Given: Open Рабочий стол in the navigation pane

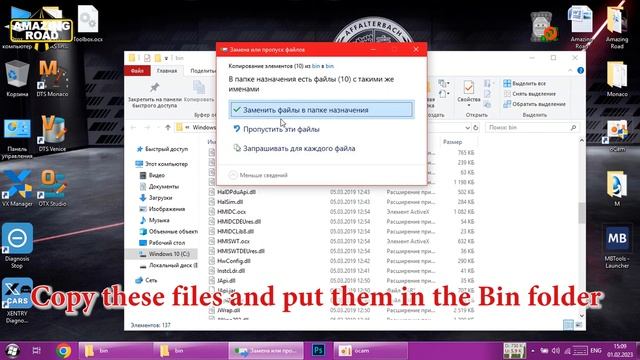Looking at the screenshot, I should click(x=162, y=242).
